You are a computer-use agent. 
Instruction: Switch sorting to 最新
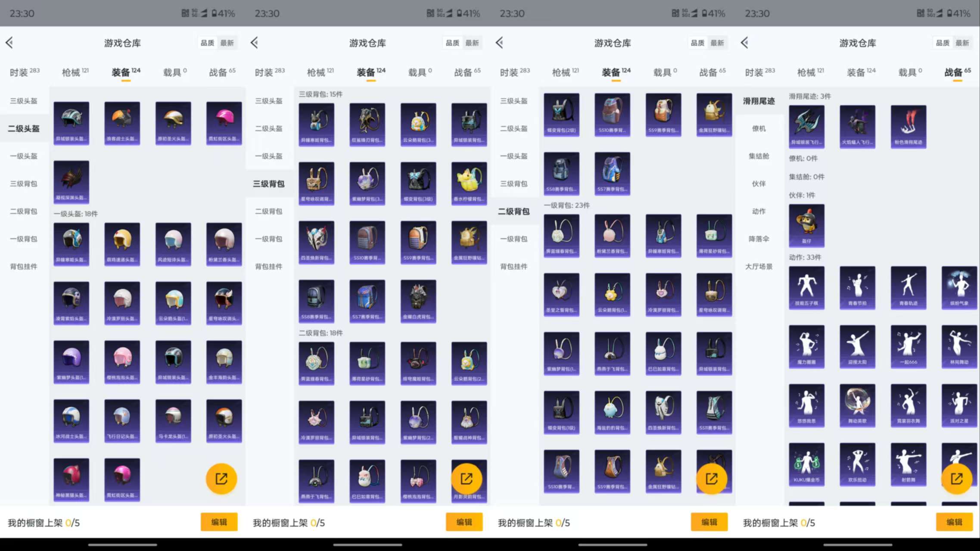tap(228, 43)
